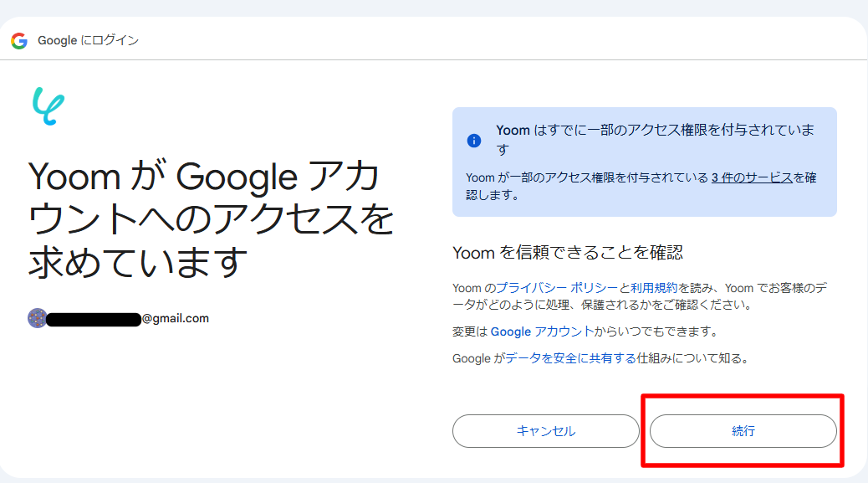This screenshot has width=868, height=483.
Task: Click the large Yoom access request heading
Action: [211, 219]
